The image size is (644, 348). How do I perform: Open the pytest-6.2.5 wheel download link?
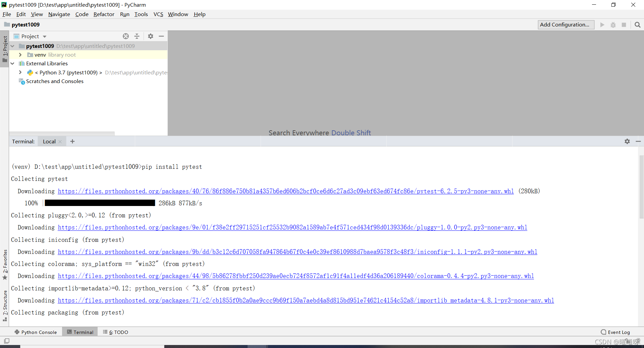click(x=286, y=191)
